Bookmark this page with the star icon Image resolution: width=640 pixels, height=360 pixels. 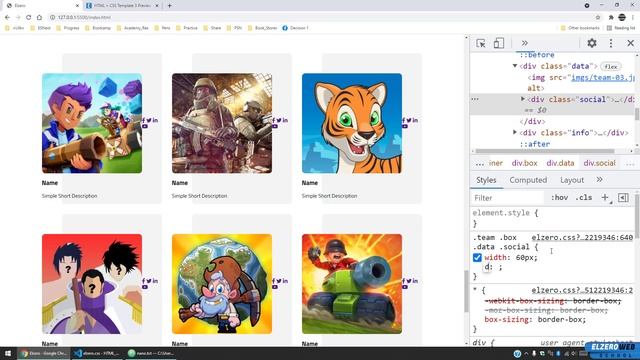[x=598, y=17]
